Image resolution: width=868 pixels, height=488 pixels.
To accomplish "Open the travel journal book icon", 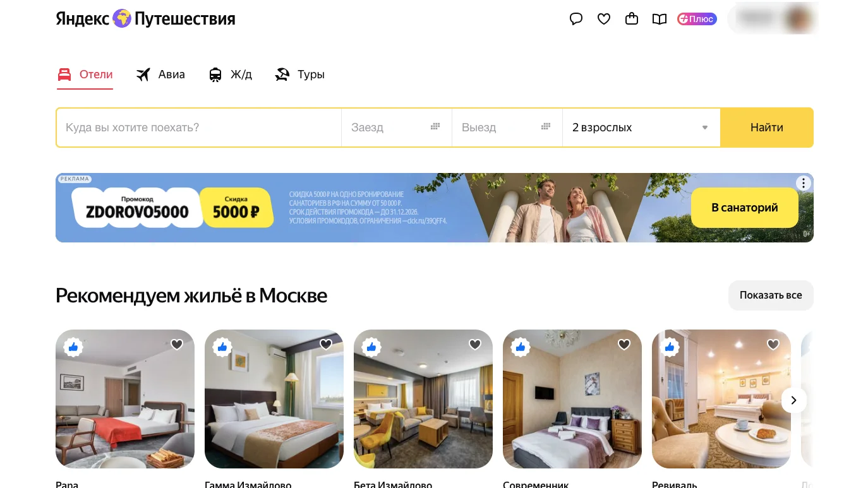I will click(660, 19).
